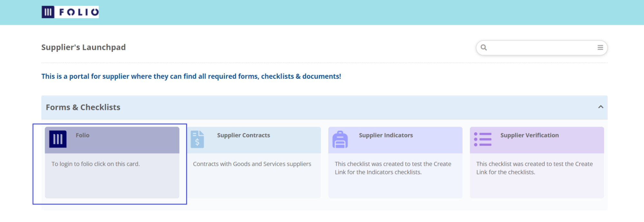Viewport: 644px width, 222px height.
Task: Click the Supplier Verification list icon
Action: tap(483, 139)
